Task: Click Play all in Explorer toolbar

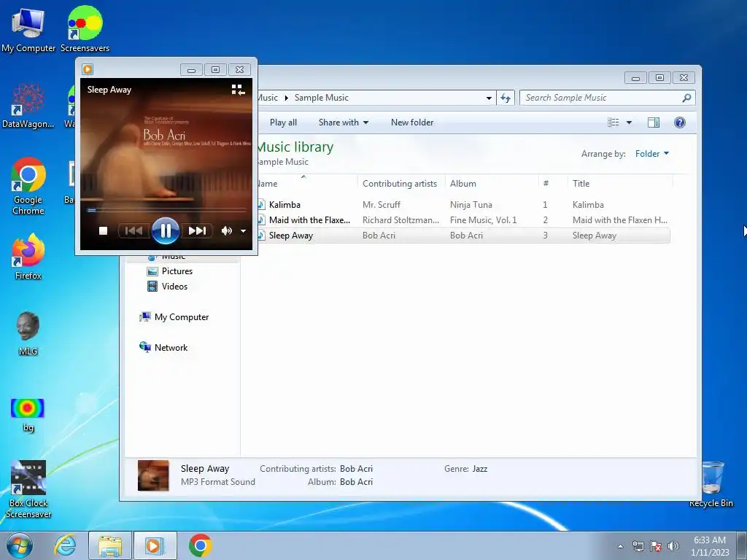Action: pyautogui.click(x=283, y=122)
